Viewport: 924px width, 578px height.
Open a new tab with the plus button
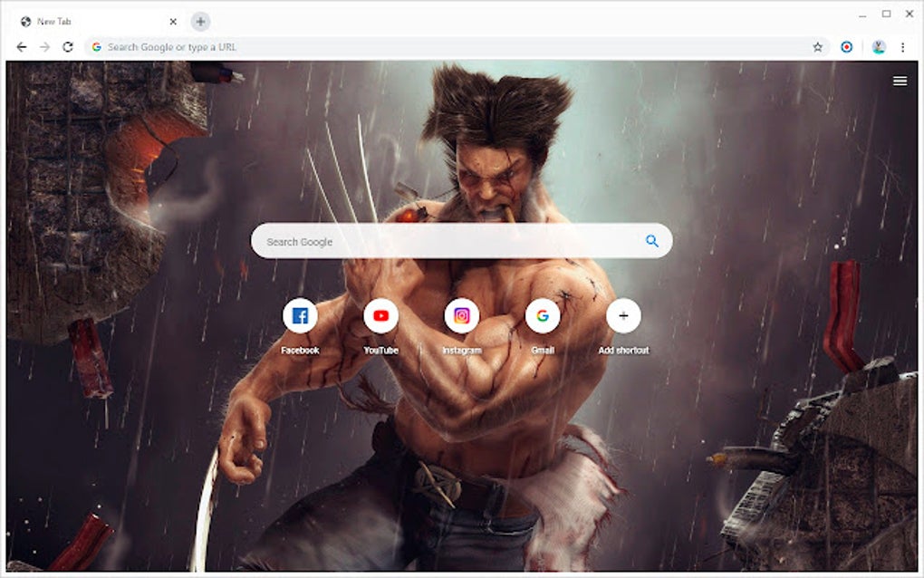[199, 21]
